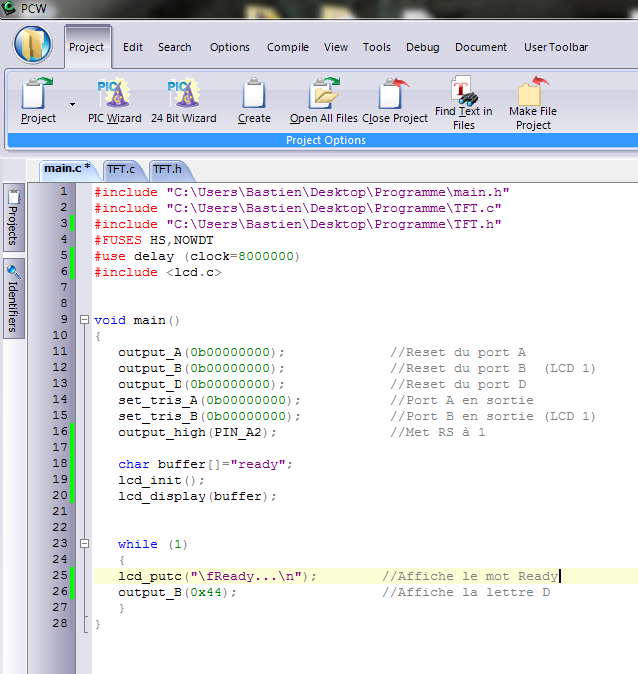Click the PCW application title icon
The image size is (638, 674).
[x=8, y=7]
